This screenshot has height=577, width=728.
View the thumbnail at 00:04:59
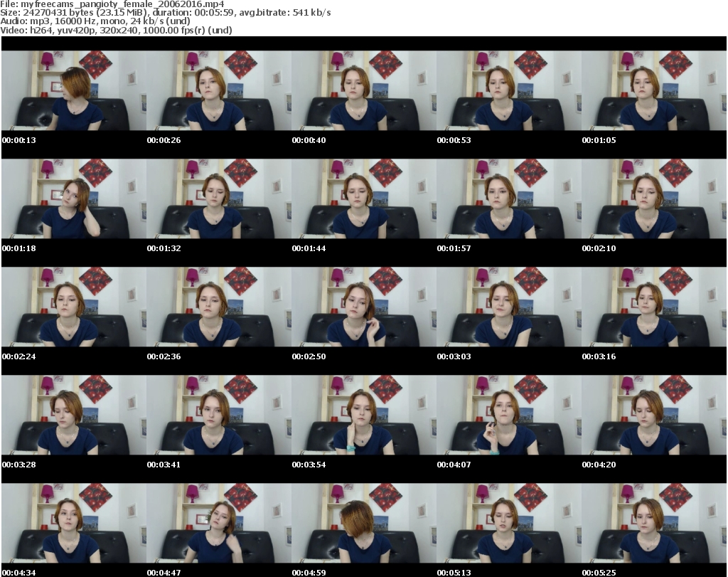364,524
